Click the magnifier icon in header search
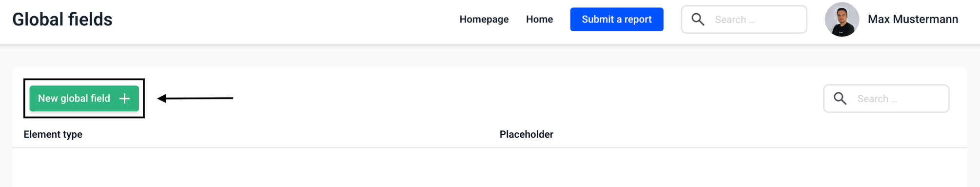980x187 pixels. click(x=698, y=20)
